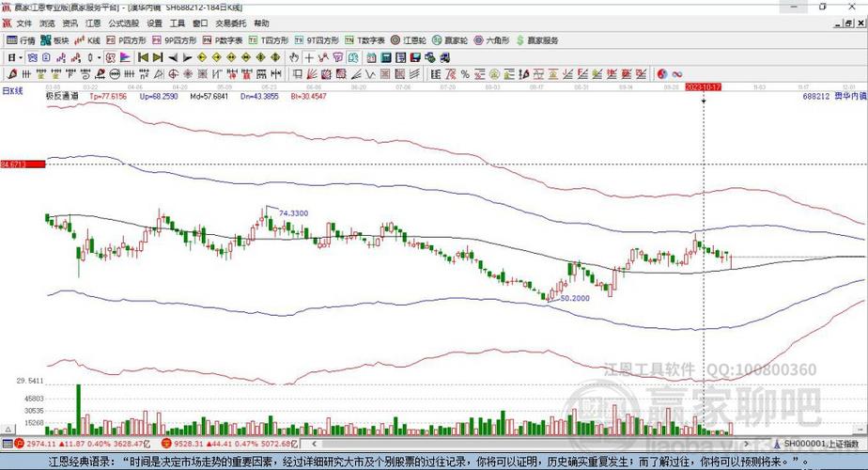Viewport: 868px width, 470px height.
Task: Click the 2974.11 index status entry
Action: 83,444
